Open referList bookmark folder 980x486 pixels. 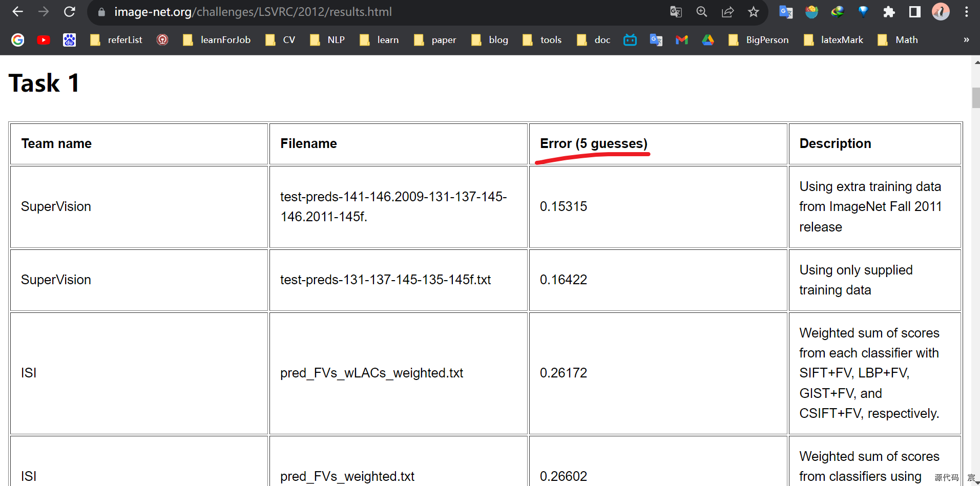coord(116,40)
